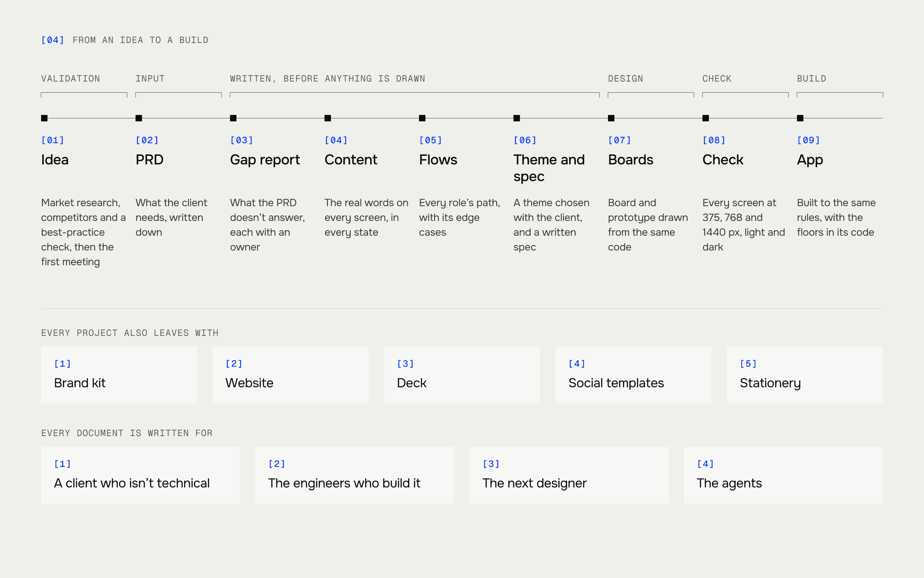Click the timeline marker above Flows
The width and height of the screenshot is (924, 578).
422,118
